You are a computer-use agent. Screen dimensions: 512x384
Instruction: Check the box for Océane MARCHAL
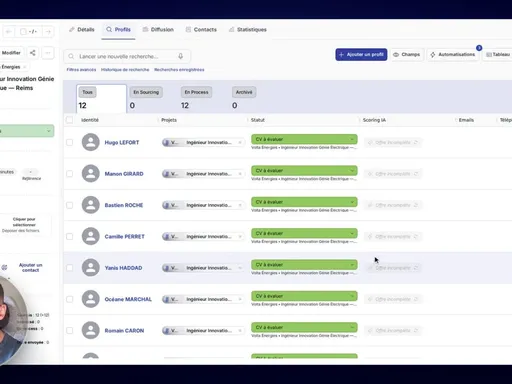pyautogui.click(x=69, y=299)
